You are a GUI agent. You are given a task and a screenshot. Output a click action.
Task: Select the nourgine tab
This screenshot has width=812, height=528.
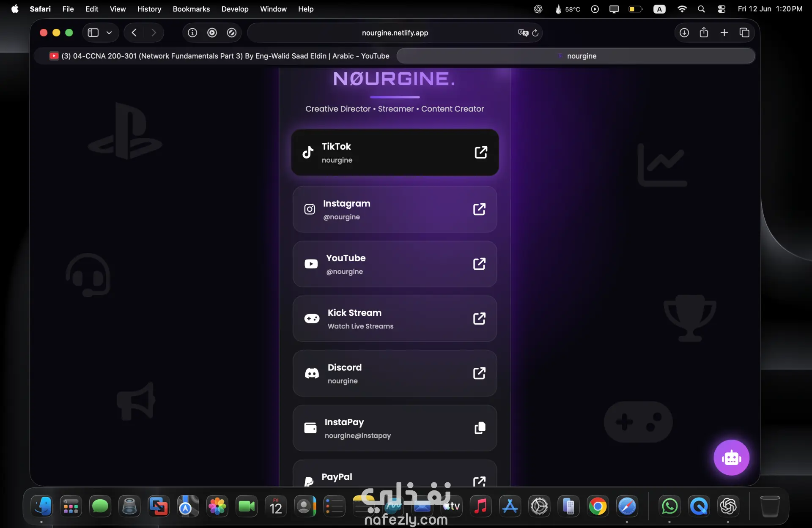tap(576, 56)
